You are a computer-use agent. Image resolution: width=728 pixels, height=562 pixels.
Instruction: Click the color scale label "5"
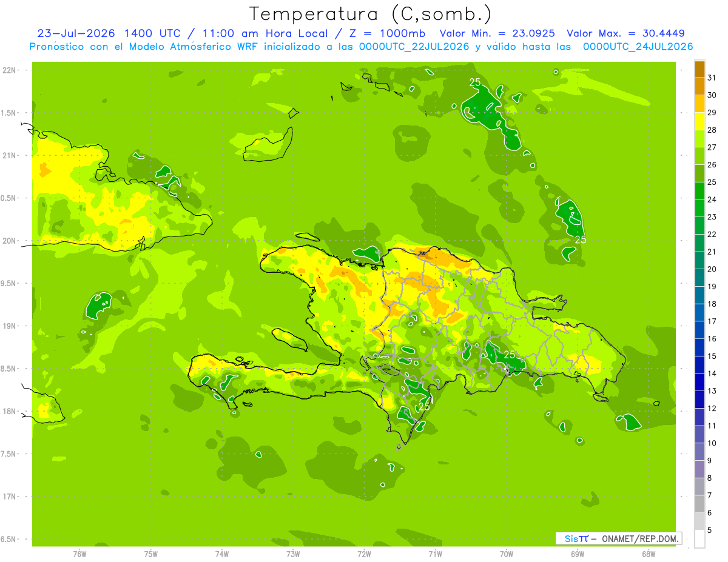coord(709,530)
